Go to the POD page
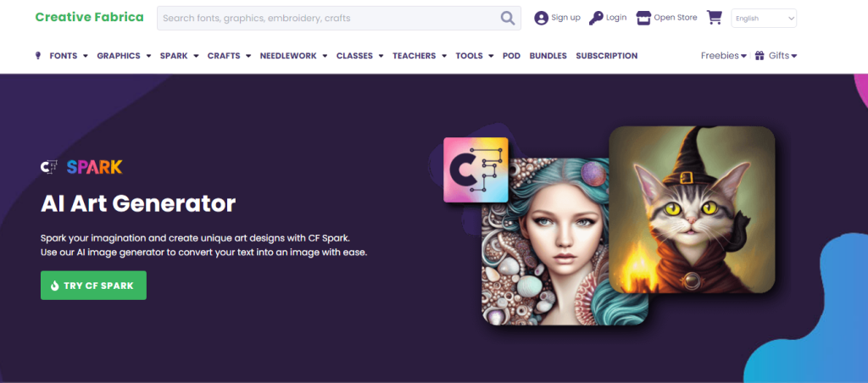This screenshot has height=383, width=868. (x=511, y=56)
